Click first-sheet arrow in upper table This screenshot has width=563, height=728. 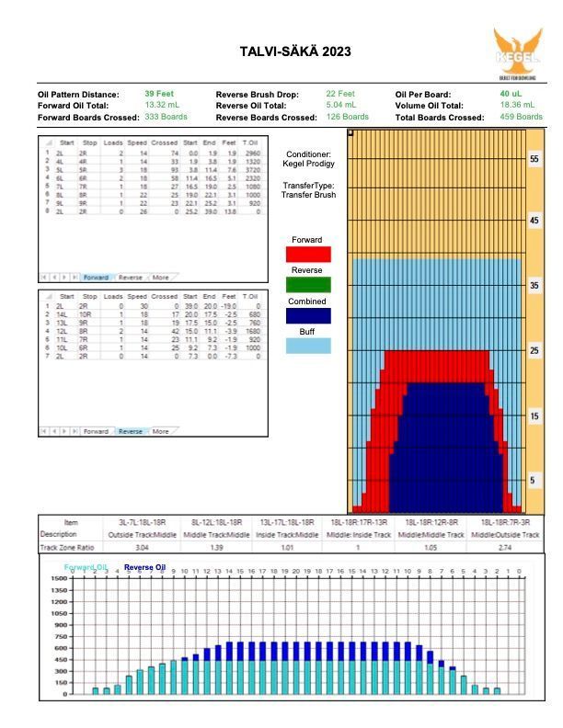tap(42, 277)
